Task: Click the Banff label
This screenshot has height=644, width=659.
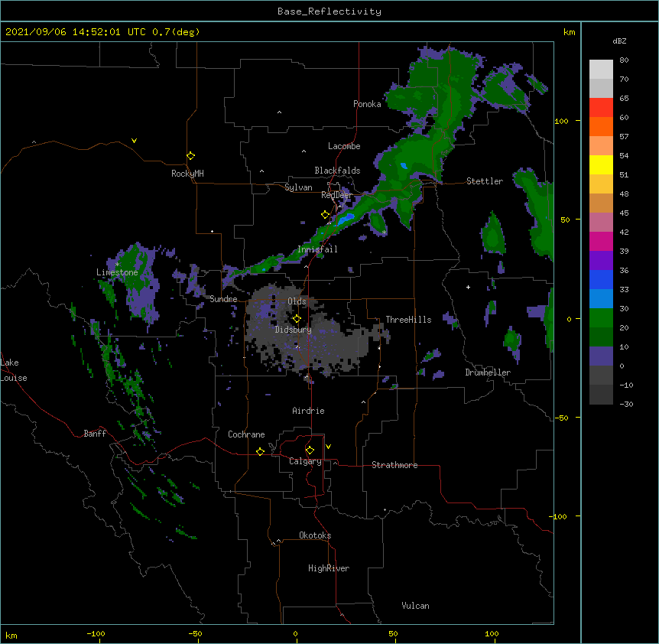Action: click(x=95, y=434)
